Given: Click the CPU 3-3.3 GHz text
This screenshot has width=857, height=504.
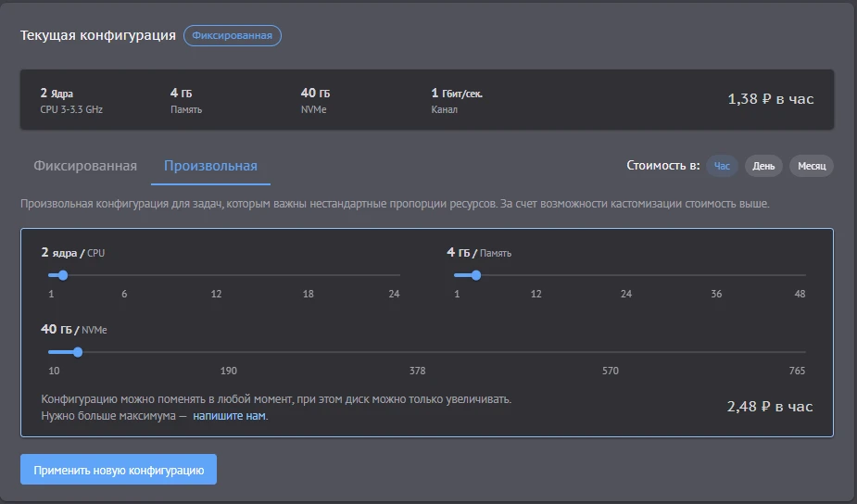Looking at the screenshot, I should [71, 109].
